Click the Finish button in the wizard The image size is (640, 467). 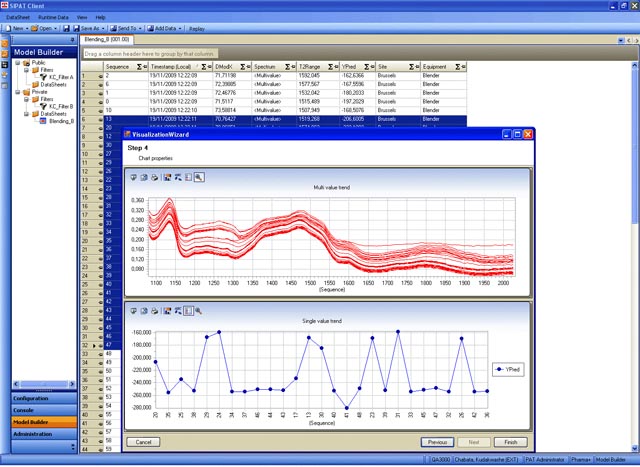510,441
